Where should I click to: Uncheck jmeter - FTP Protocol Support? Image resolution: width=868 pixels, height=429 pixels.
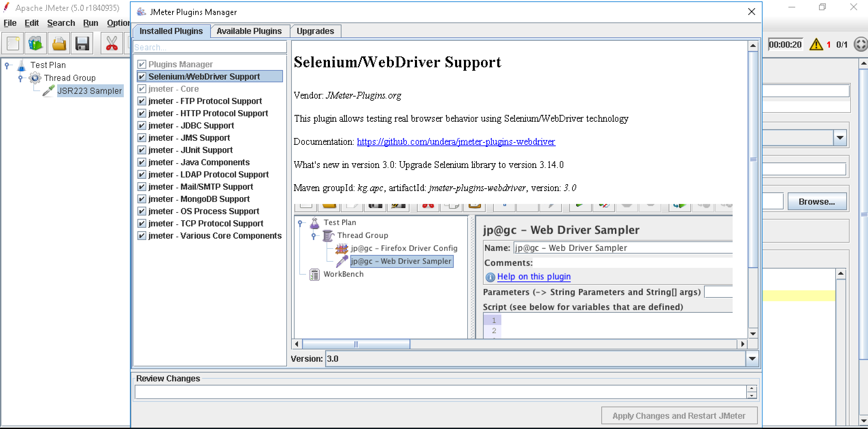click(x=142, y=101)
